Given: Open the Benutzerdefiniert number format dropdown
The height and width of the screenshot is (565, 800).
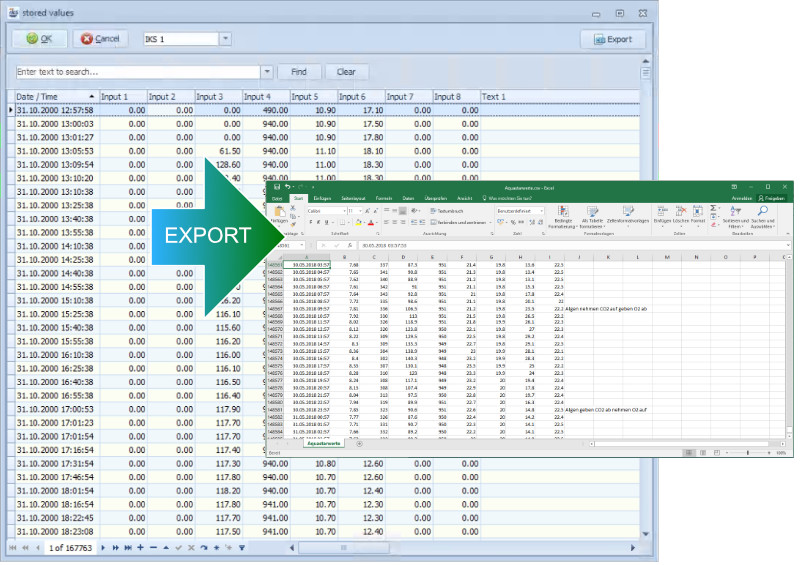Looking at the screenshot, I should [540, 211].
